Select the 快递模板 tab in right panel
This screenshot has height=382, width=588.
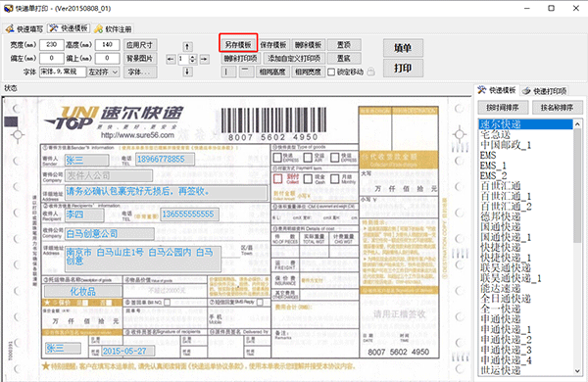tap(497, 90)
